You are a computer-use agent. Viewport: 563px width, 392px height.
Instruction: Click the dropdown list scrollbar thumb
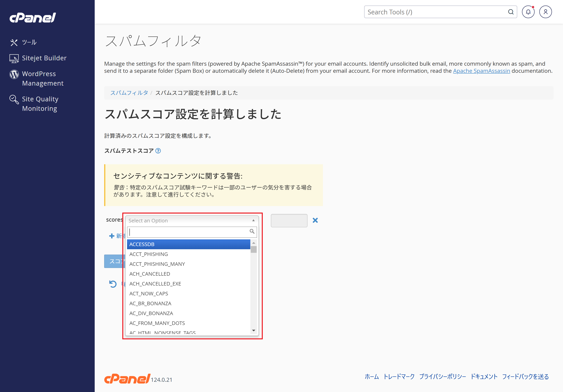[253, 249]
